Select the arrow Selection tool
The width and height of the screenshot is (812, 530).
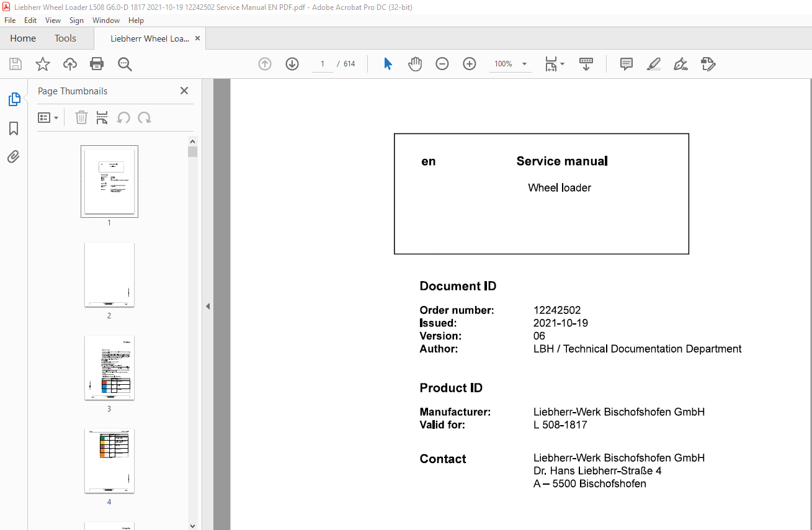(x=388, y=64)
